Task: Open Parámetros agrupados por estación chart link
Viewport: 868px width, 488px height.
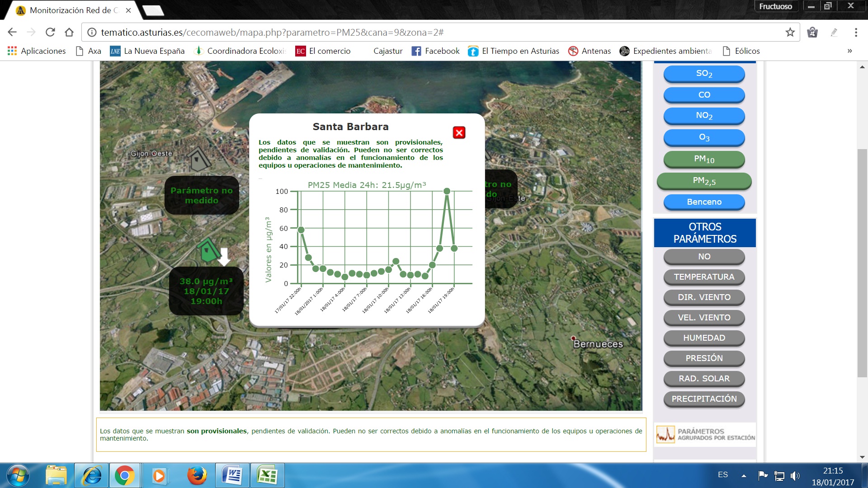Action: click(705, 435)
